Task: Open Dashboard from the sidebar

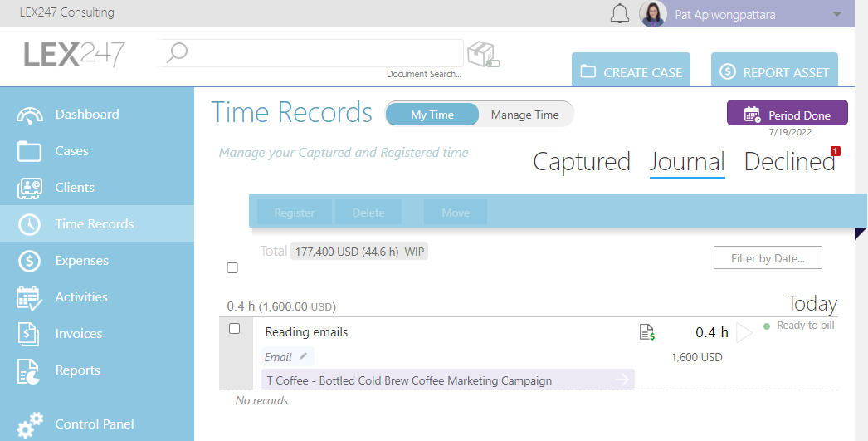Action: pos(97,114)
